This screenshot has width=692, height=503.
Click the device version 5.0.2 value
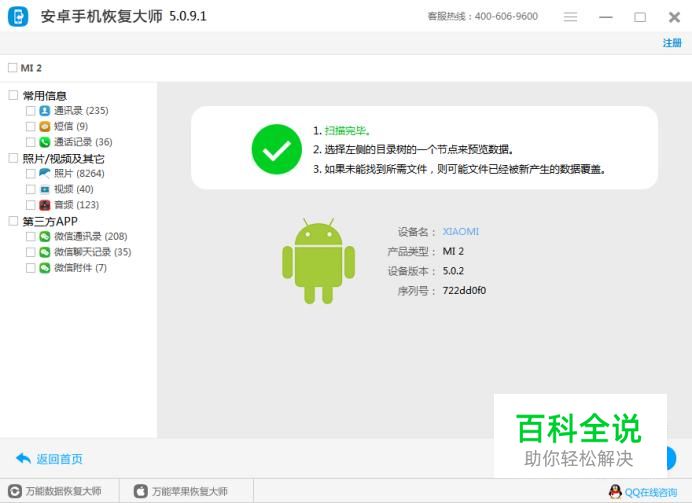click(x=453, y=270)
